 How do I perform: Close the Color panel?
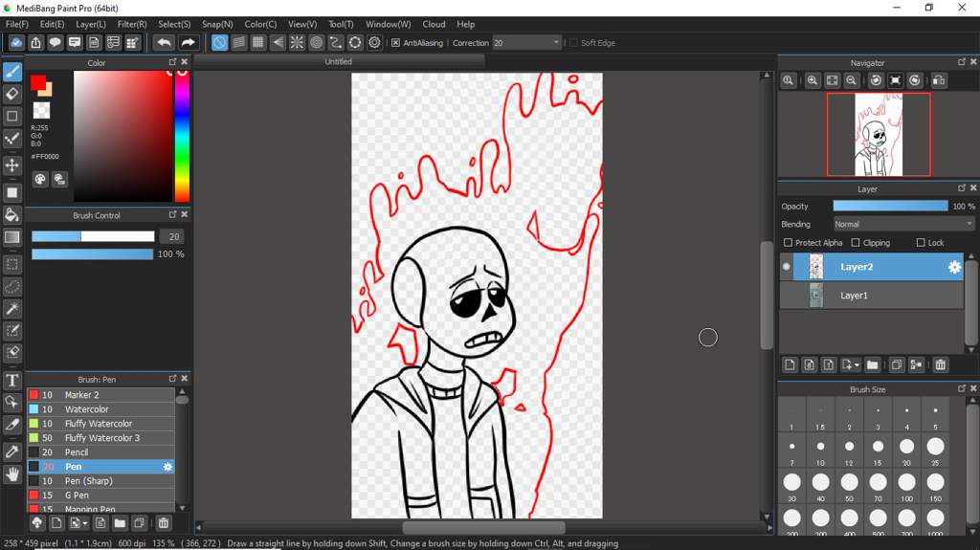coord(185,62)
